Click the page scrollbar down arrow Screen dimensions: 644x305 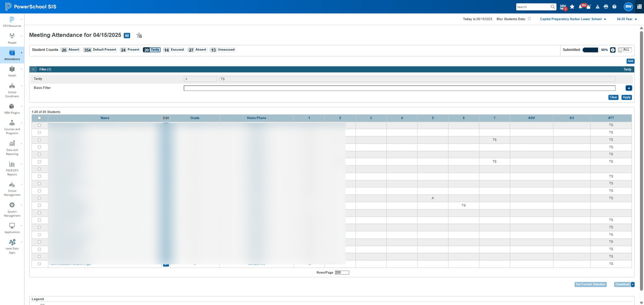pyautogui.click(x=642, y=303)
